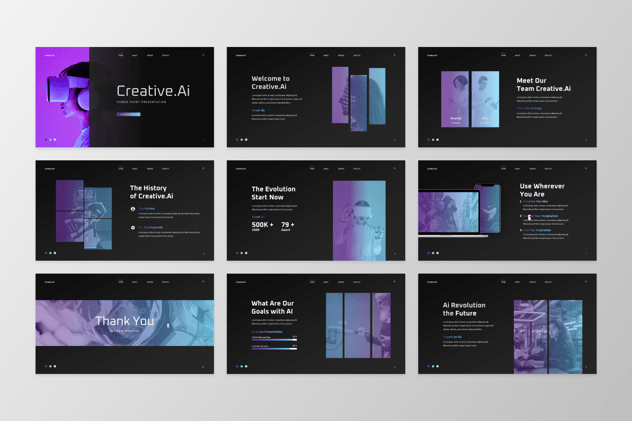Click the search icon on the Evolution slide

(394, 168)
